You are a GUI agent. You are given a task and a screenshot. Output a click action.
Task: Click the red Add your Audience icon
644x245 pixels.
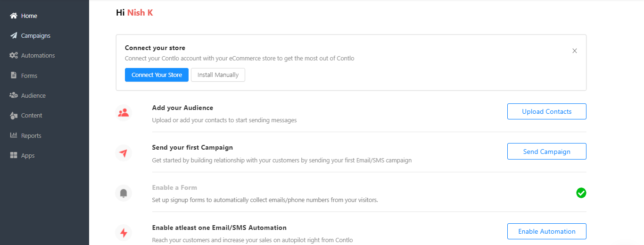click(x=124, y=113)
